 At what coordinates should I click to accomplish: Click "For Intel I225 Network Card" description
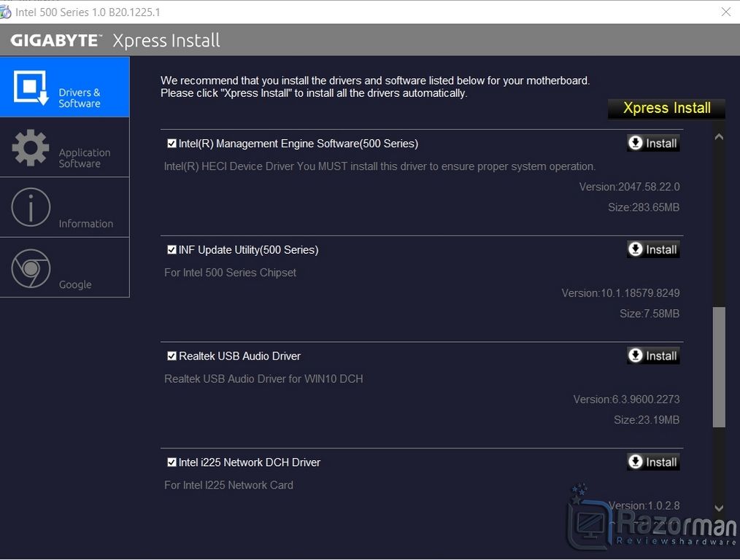click(228, 485)
